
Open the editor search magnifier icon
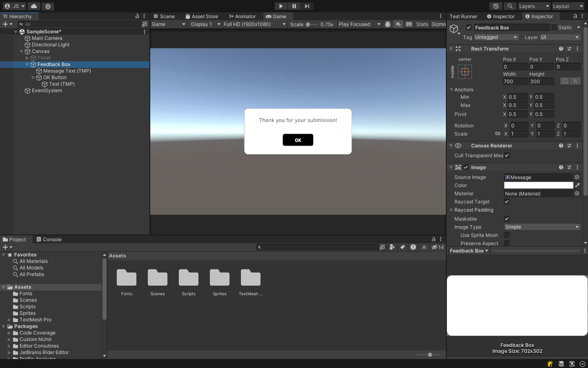(x=510, y=6)
